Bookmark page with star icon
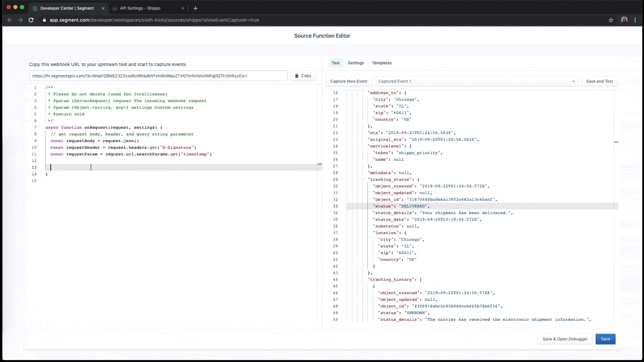The width and height of the screenshot is (644, 362). click(x=611, y=20)
